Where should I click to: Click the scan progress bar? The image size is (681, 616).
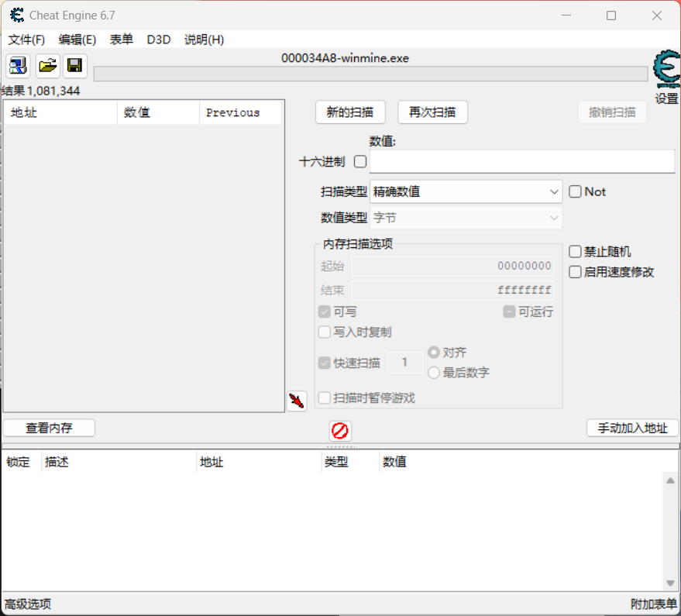(x=371, y=74)
